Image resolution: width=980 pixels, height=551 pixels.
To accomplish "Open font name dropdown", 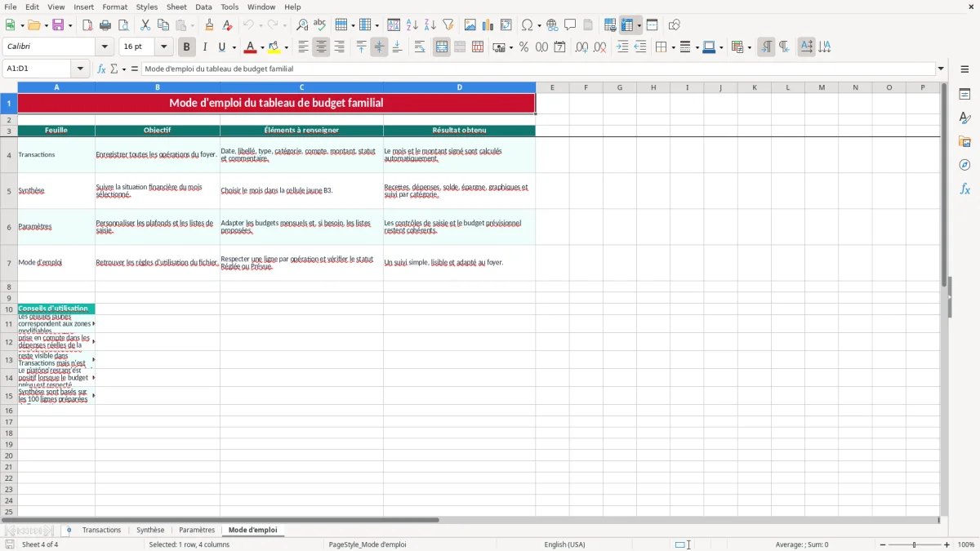I will coord(105,47).
